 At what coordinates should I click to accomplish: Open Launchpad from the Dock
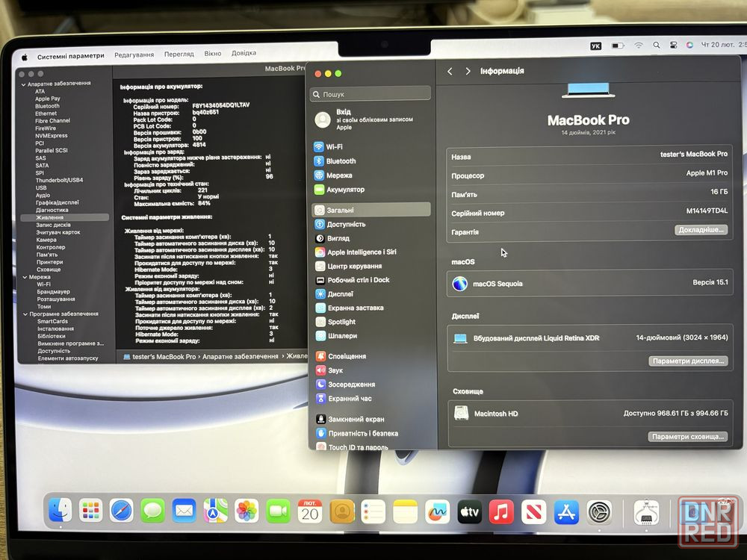click(x=90, y=511)
